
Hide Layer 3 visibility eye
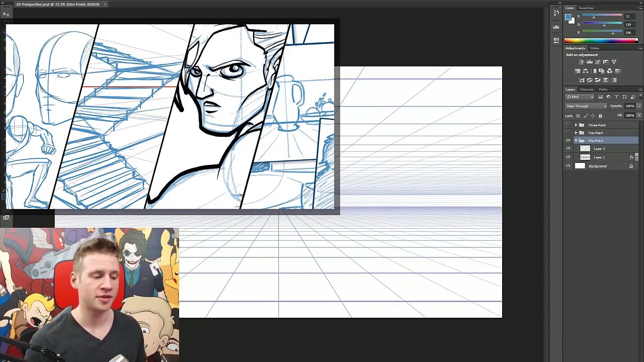569,148
